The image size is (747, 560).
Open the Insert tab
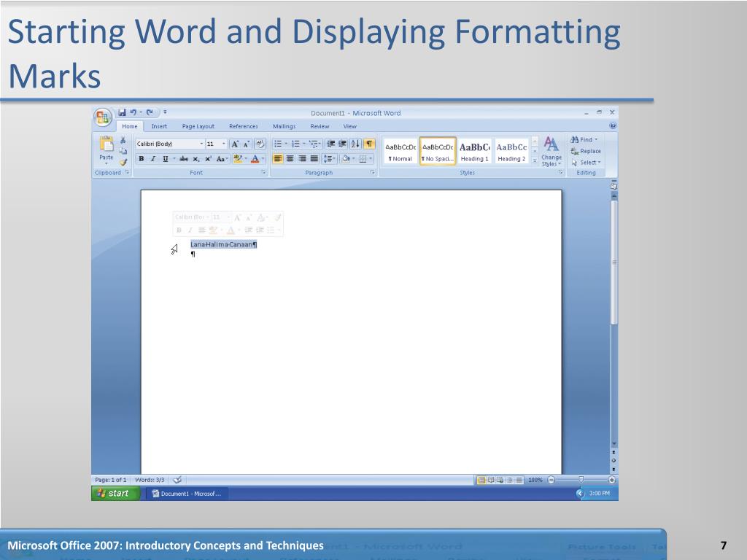(159, 126)
